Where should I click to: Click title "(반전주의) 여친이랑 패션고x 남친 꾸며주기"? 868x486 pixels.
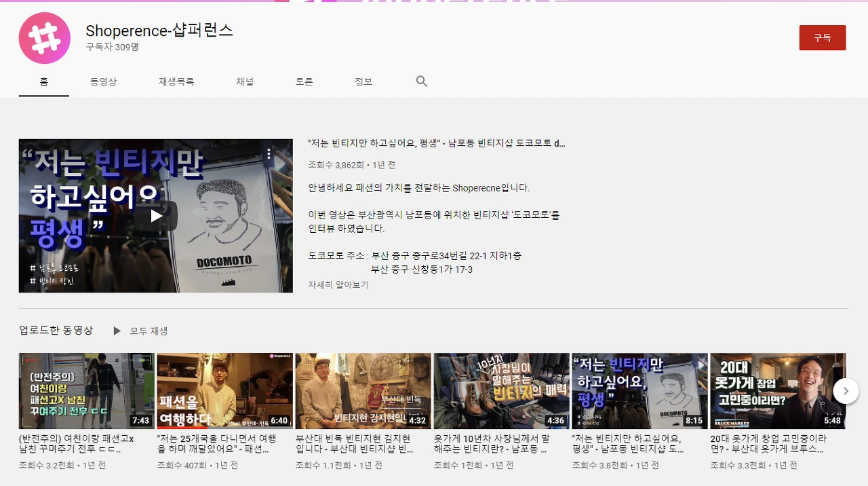[76, 444]
